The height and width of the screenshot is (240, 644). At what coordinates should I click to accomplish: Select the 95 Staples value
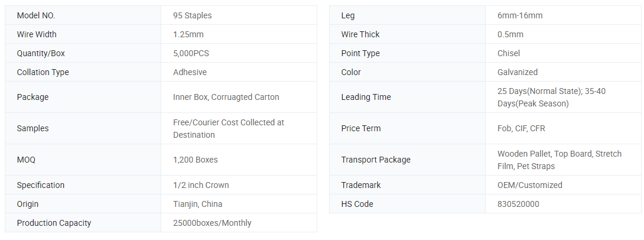(x=192, y=15)
